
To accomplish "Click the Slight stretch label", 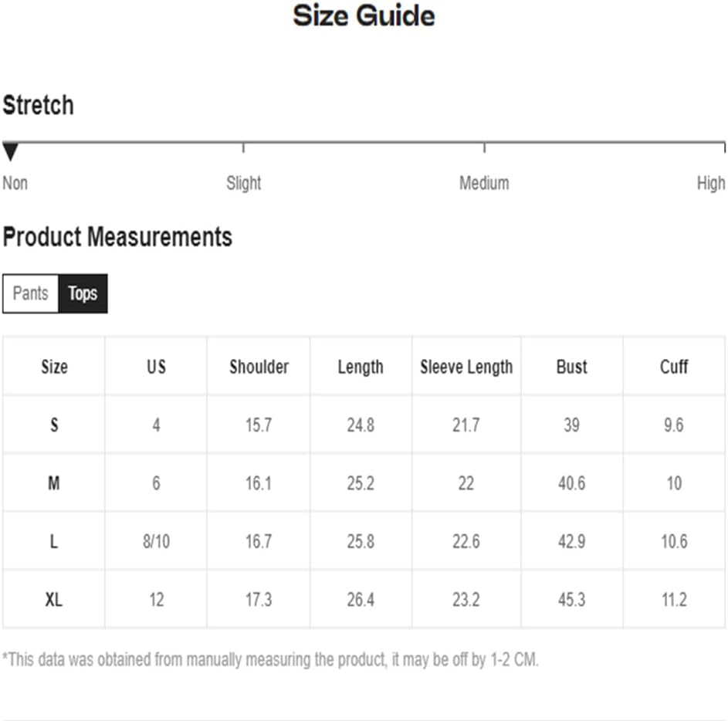I will [244, 183].
